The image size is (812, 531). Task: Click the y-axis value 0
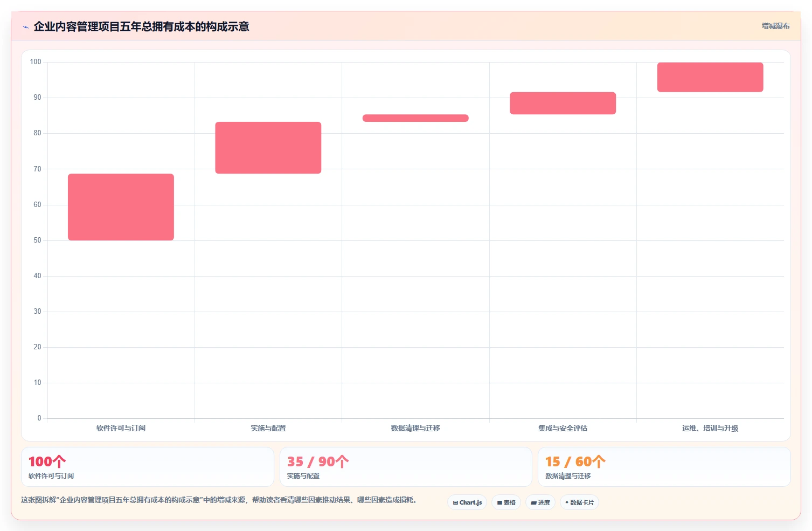[x=39, y=418]
